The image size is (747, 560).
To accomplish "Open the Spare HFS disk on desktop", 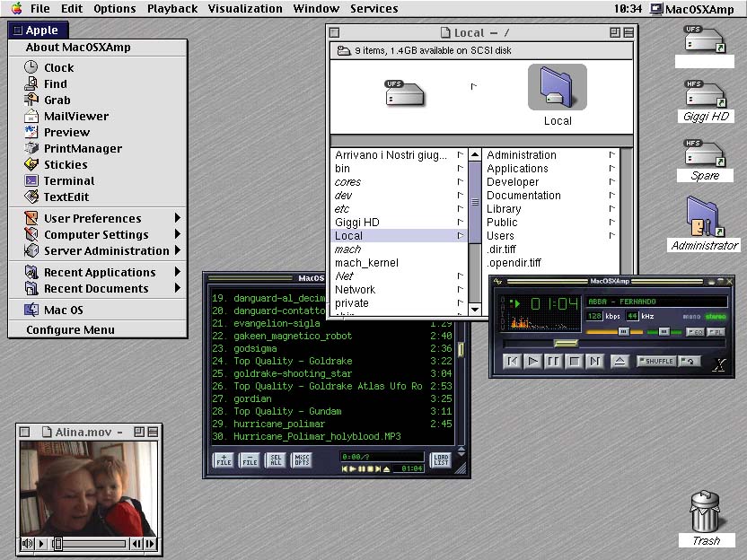I will (x=705, y=161).
